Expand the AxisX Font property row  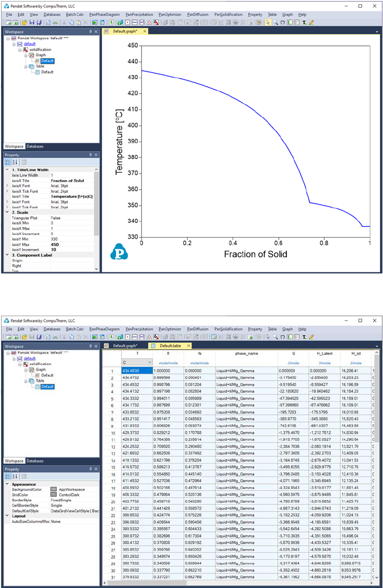click(x=7, y=185)
